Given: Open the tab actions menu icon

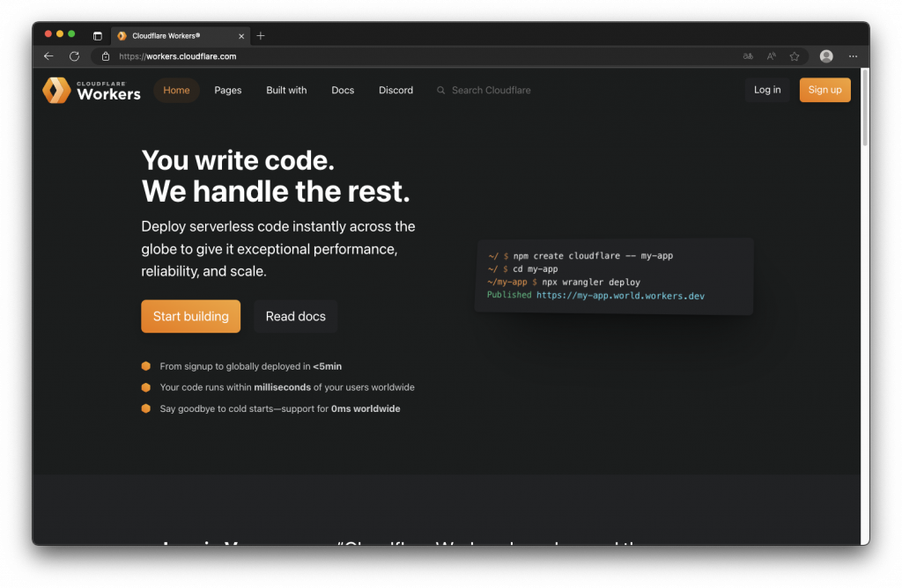Looking at the screenshot, I should pos(98,35).
